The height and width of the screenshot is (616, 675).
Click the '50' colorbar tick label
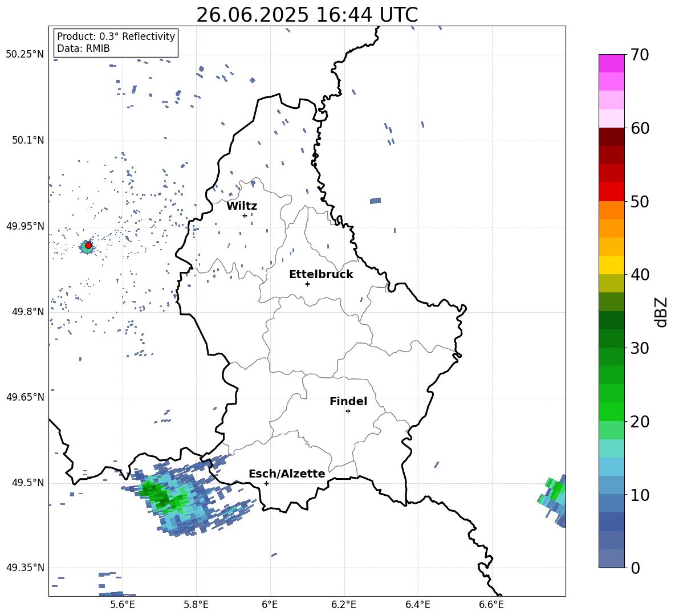pyautogui.click(x=640, y=202)
